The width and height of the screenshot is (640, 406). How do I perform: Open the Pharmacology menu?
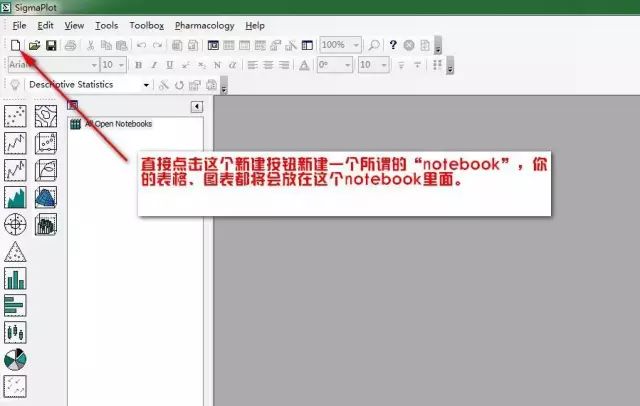[204, 26]
